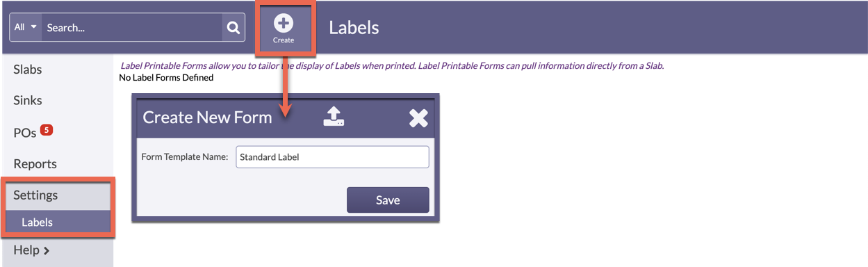This screenshot has width=868, height=267.
Task: Click the Create New Form dialog title
Action: coord(207,117)
